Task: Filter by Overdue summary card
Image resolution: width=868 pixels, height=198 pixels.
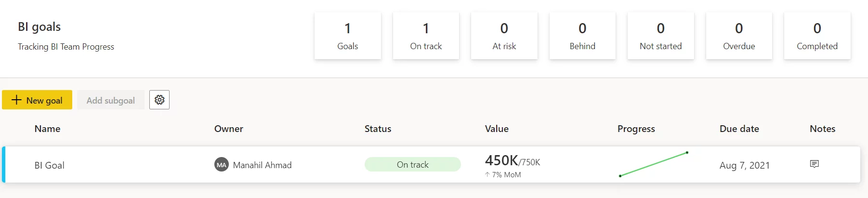Action: coord(739,36)
